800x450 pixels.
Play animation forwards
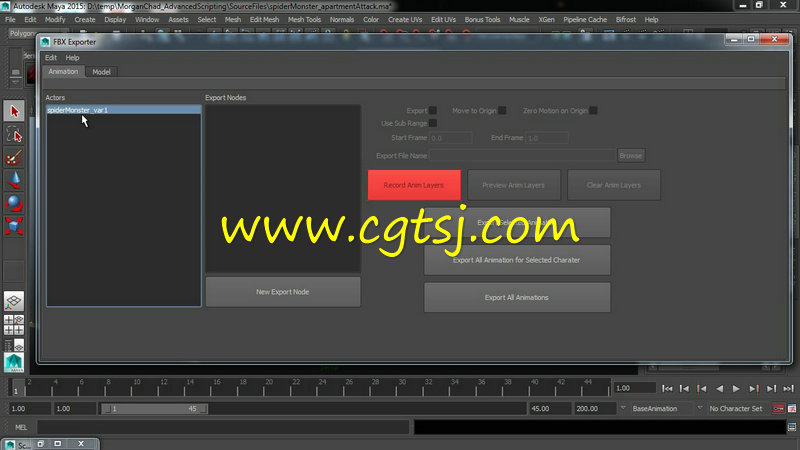pyautogui.click(x=736, y=389)
